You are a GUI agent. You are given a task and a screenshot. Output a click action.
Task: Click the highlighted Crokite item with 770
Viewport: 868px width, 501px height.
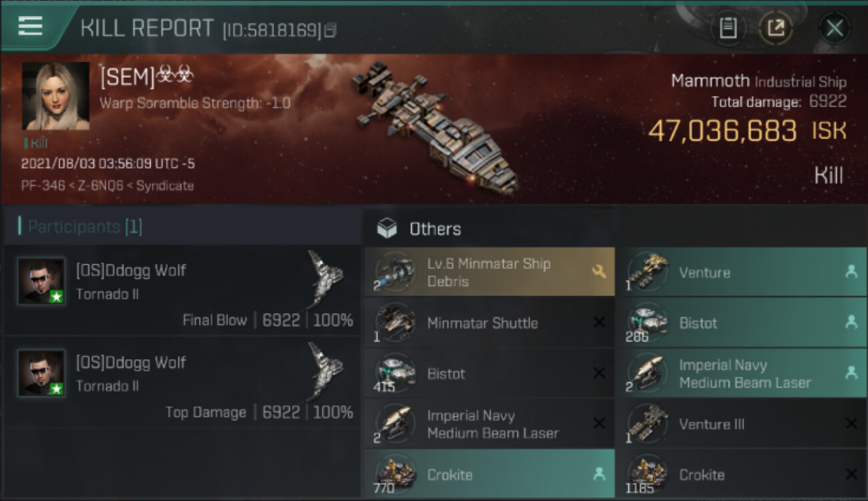coord(449,475)
